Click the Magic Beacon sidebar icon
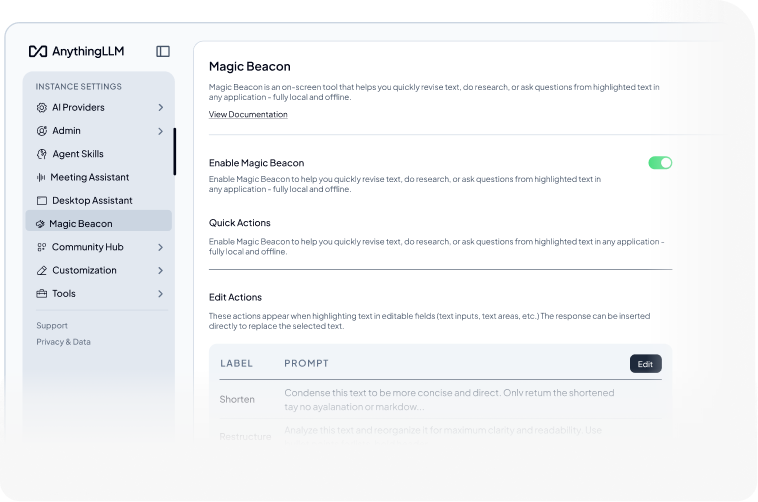The width and height of the screenshot is (758, 502). click(x=40, y=224)
